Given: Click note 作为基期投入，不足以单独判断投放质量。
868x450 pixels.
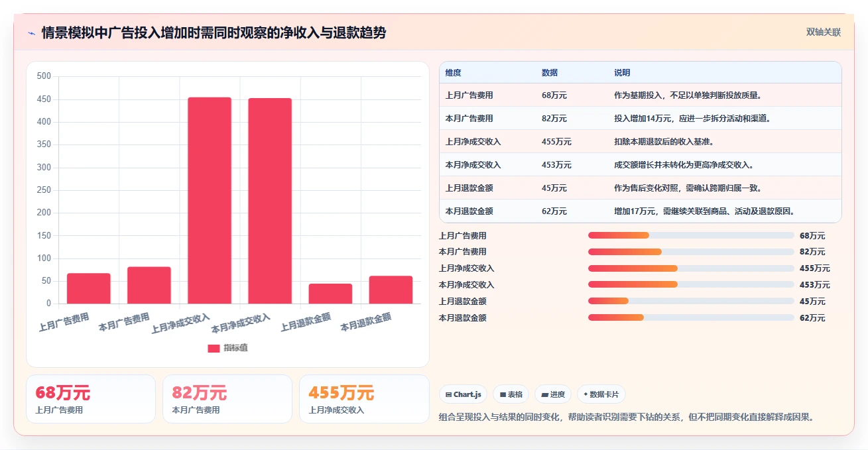Looking at the screenshot, I should [689, 95].
